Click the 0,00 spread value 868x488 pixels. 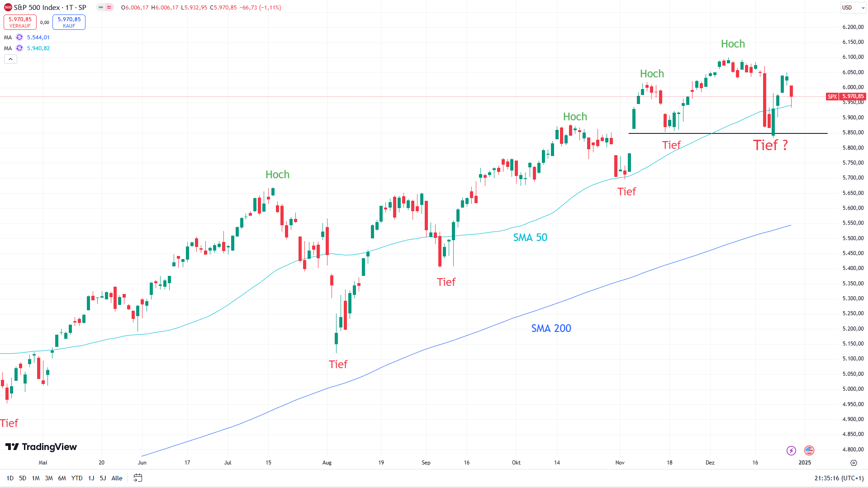[x=44, y=23]
